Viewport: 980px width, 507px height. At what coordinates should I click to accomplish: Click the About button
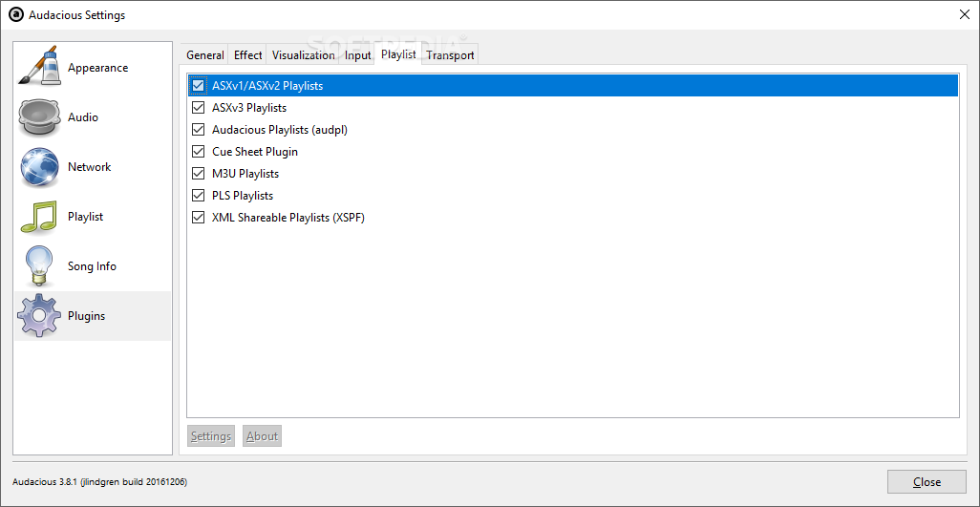pyautogui.click(x=262, y=435)
